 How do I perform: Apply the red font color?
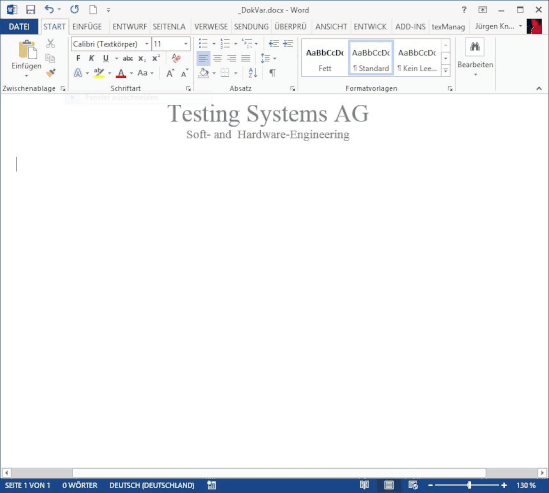121,73
